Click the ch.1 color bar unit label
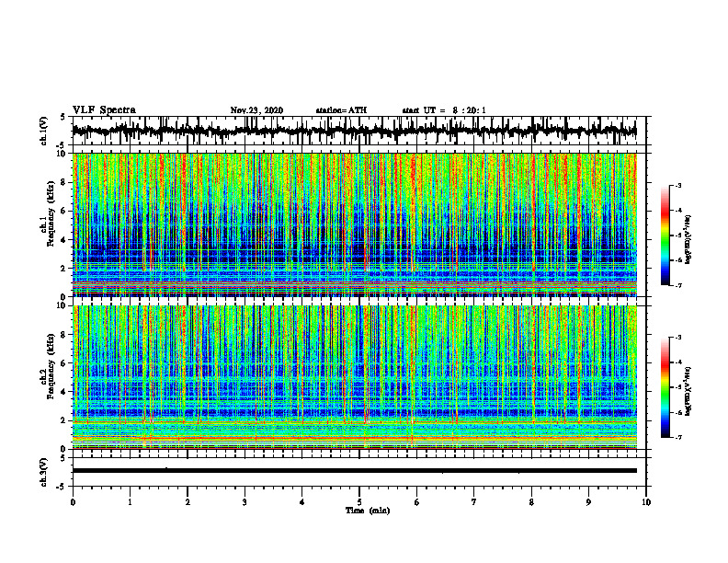728x563 pixels. [x=689, y=240]
